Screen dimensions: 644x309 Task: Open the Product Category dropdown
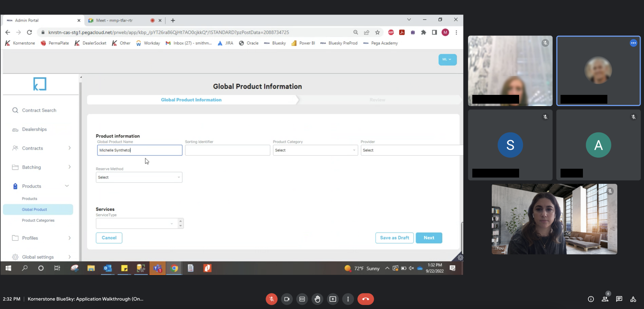click(x=315, y=150)
